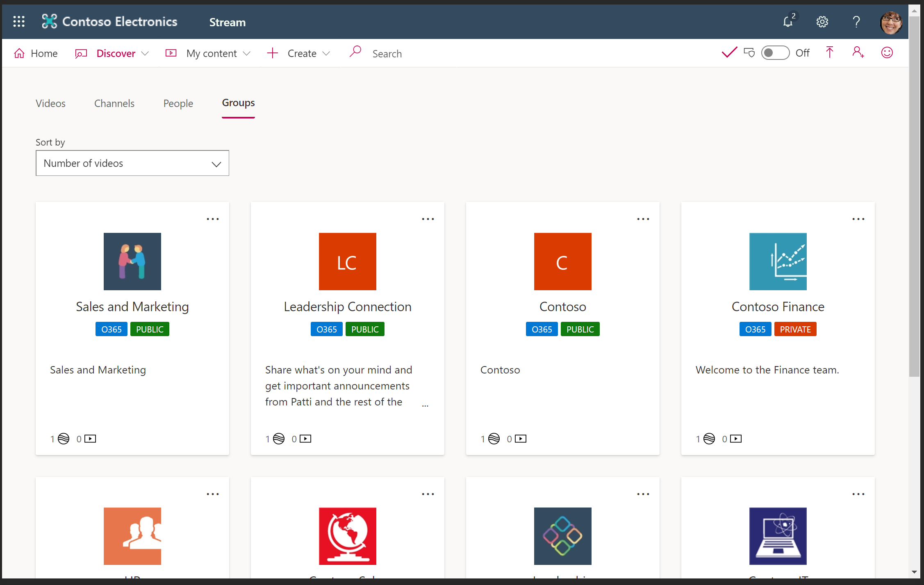The width and height of the screenshot is (924, 585).
Task: Click the HR people group thumbnail
Action: pyautogui.click(x=132, y=536)
